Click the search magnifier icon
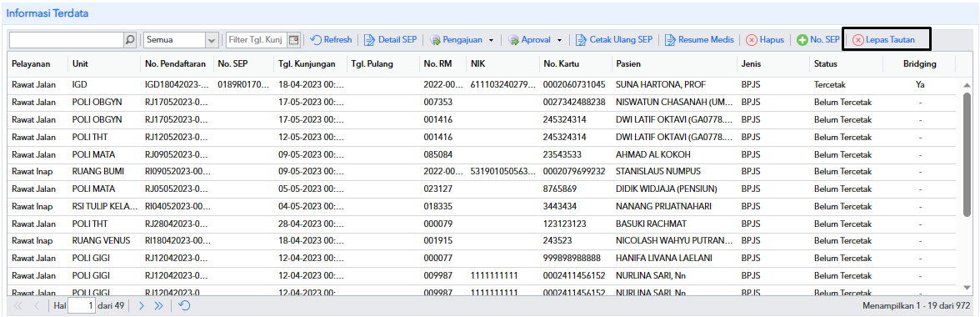980x317 pixels. tap(129, 39)
